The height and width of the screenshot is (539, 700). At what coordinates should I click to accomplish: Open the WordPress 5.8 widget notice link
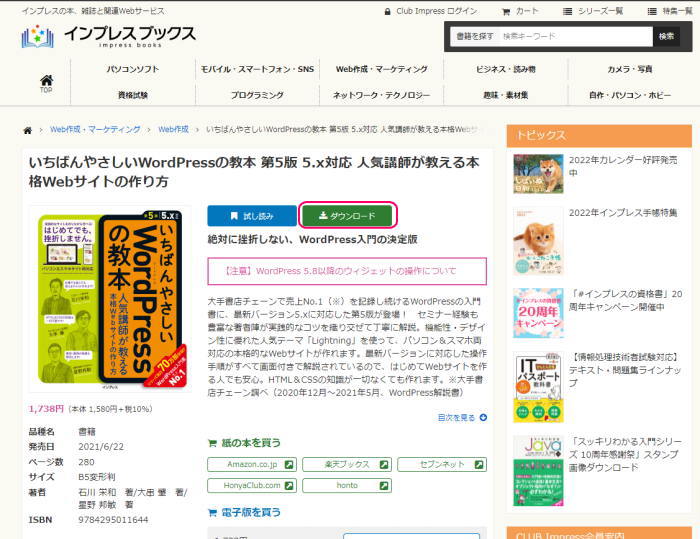[x=347, y=271]
